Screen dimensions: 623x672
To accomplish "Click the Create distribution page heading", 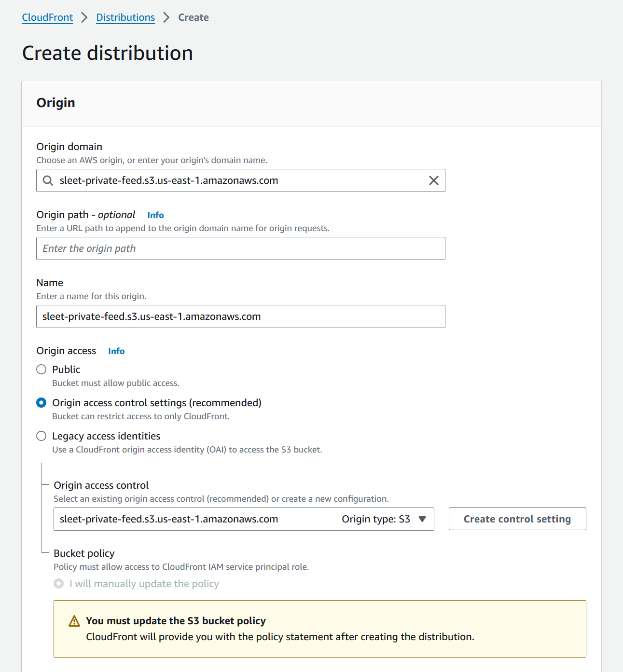I will pos(108,53).
